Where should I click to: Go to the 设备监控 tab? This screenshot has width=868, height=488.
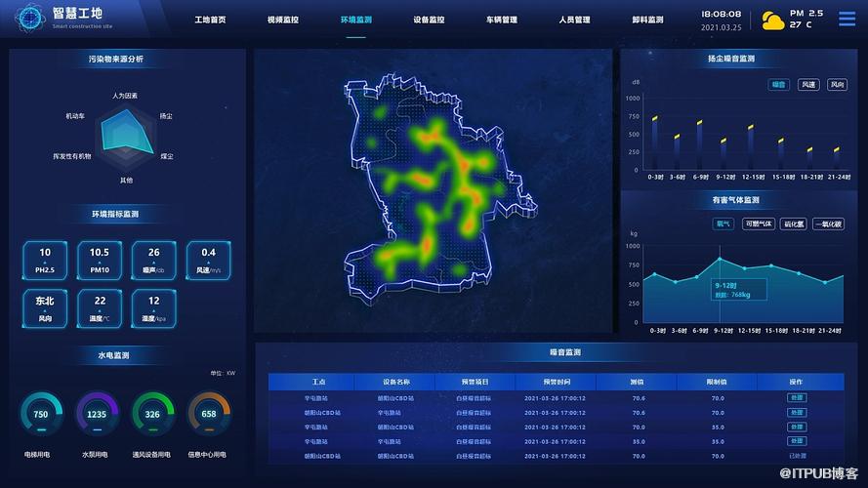pyautogui.click(x=429, y=20)
